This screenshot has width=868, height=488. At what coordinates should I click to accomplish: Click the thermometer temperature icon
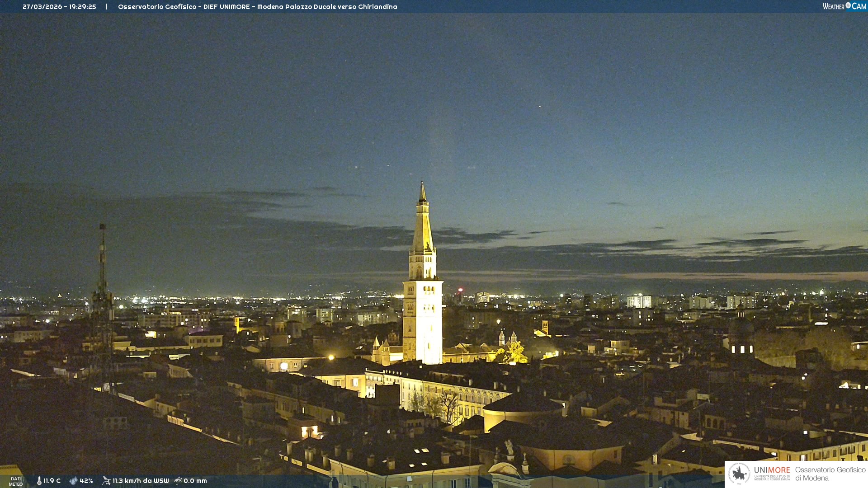tap(39, 481)
